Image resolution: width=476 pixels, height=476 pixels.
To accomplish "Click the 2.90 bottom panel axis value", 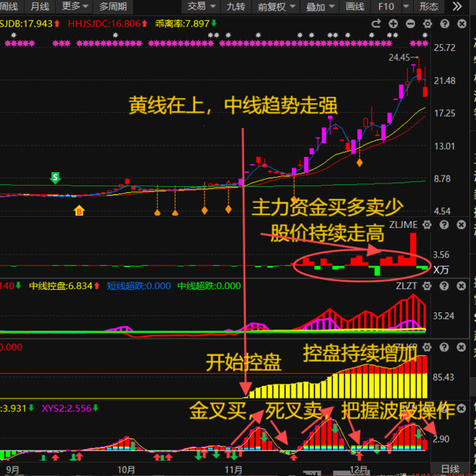I will click(441, 439).
